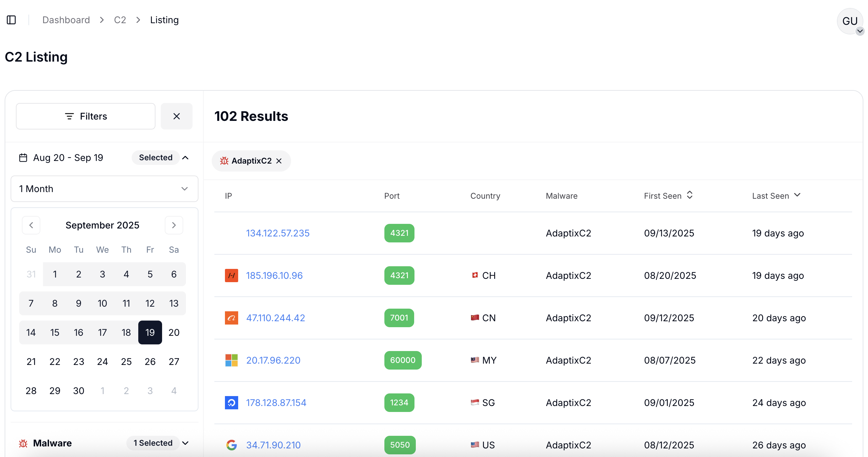Go to next month in calendar
This screenshot has width=868, height=457.
pos(174,225)
